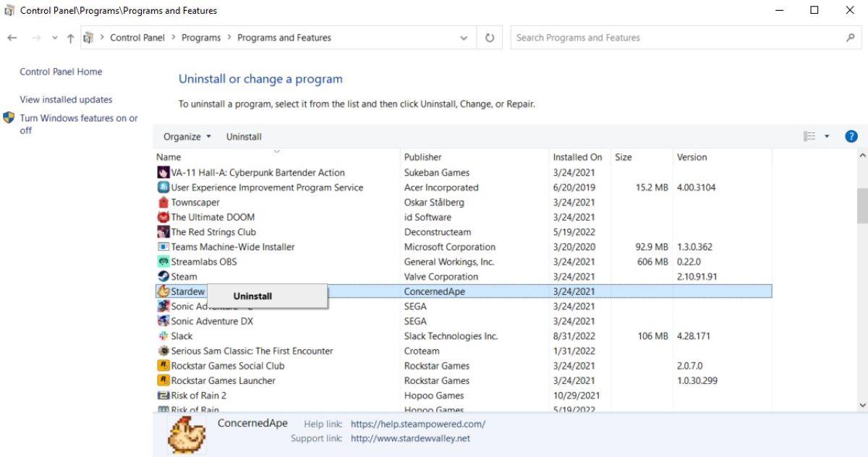The width and height of the screenshot is (868, 457).
Task: Choose Uninstall from the context menu
Action: (252, 296)
